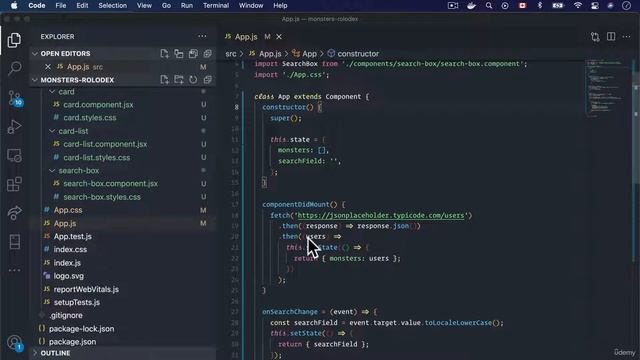
Task: Collapse the MONSTERS-ROLODEX section
Action: tap(35, 80)
